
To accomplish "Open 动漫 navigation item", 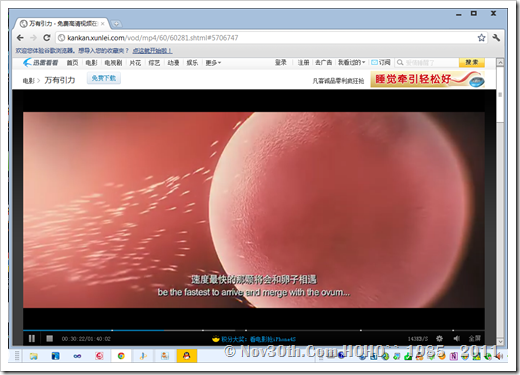I will click(173, 63).
